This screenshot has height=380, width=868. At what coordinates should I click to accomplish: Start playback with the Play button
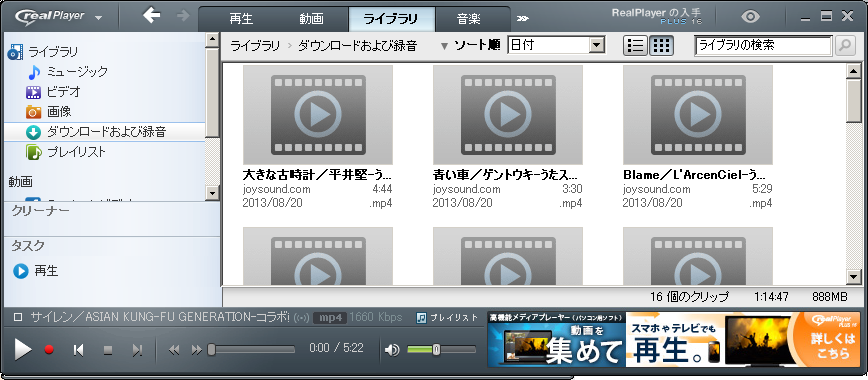(22, 350)
